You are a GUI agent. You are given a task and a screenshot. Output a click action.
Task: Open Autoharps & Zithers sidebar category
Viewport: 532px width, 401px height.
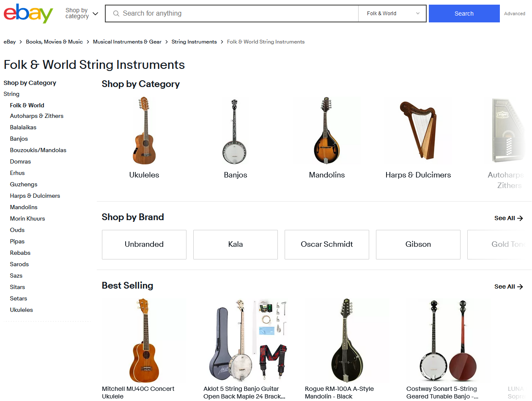[x=37, y=116]
